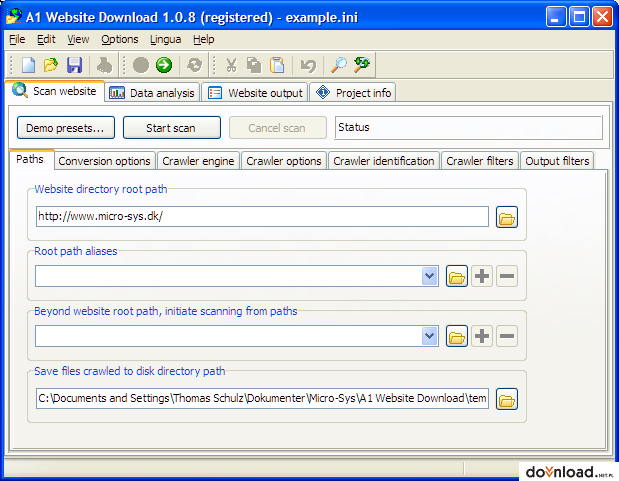Select the Output filters sub-tab

pos(557,161)
